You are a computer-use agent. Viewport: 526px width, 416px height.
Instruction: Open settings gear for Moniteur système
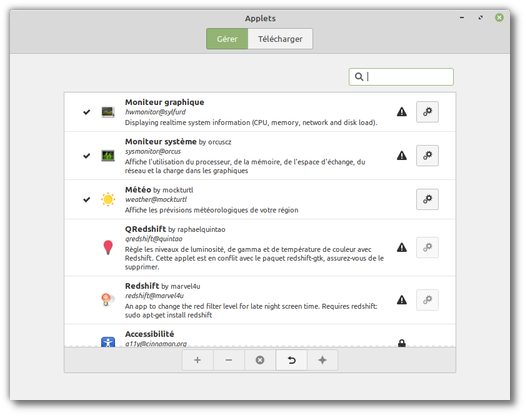click(x=427, y=155)
